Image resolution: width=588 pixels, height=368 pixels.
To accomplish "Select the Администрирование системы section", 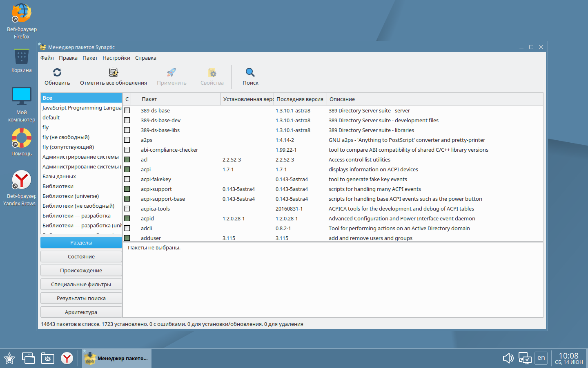I will point(81,157).
